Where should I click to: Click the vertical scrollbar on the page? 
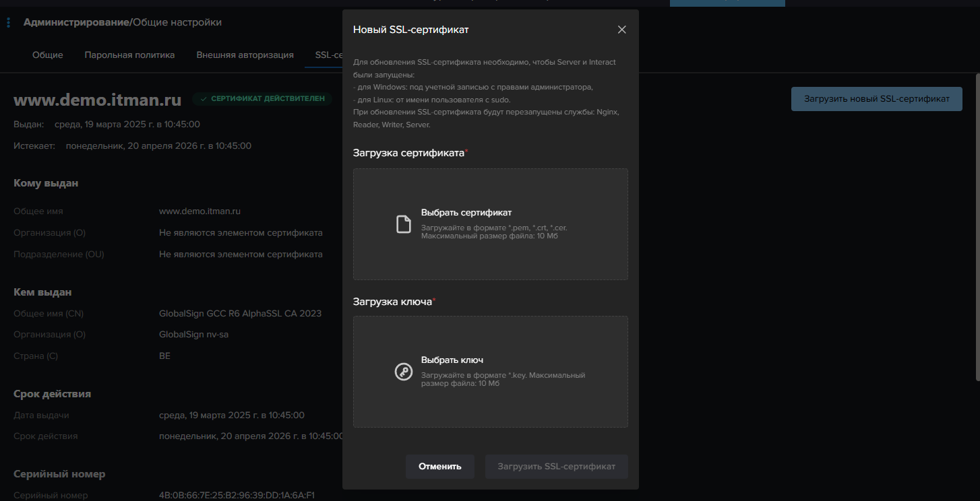tap(977, 222)
